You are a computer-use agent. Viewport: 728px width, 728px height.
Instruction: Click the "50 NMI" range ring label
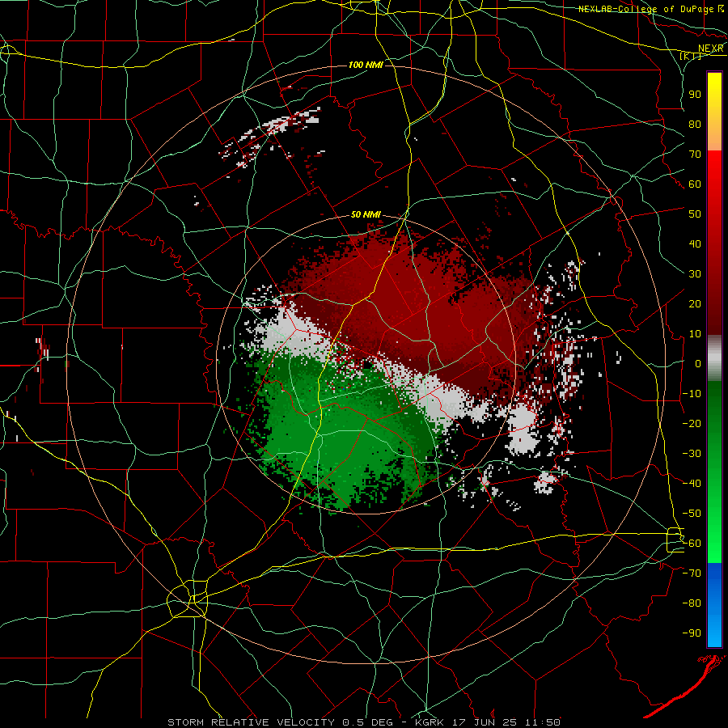(366, 214)
